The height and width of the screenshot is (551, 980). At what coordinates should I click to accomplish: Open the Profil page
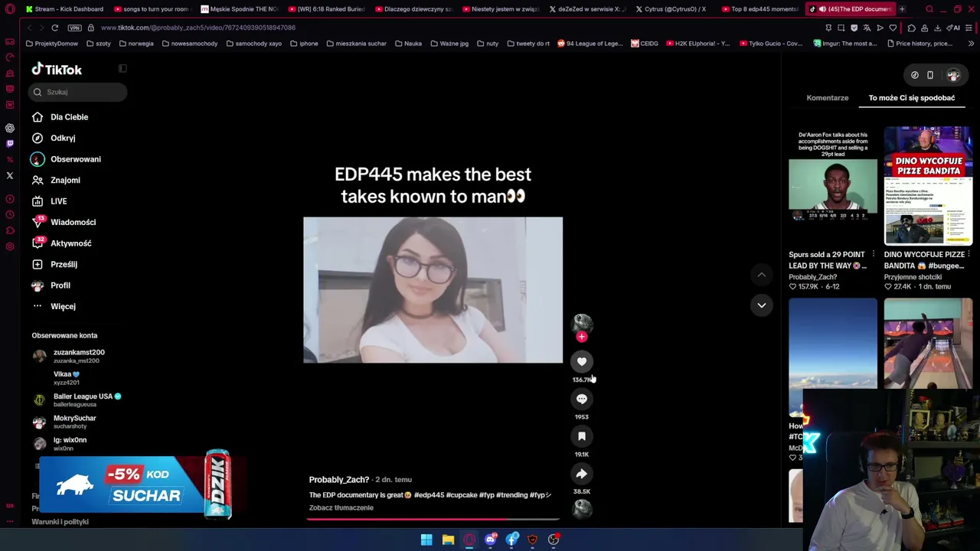pyautogui.click(x=51, y=285)
